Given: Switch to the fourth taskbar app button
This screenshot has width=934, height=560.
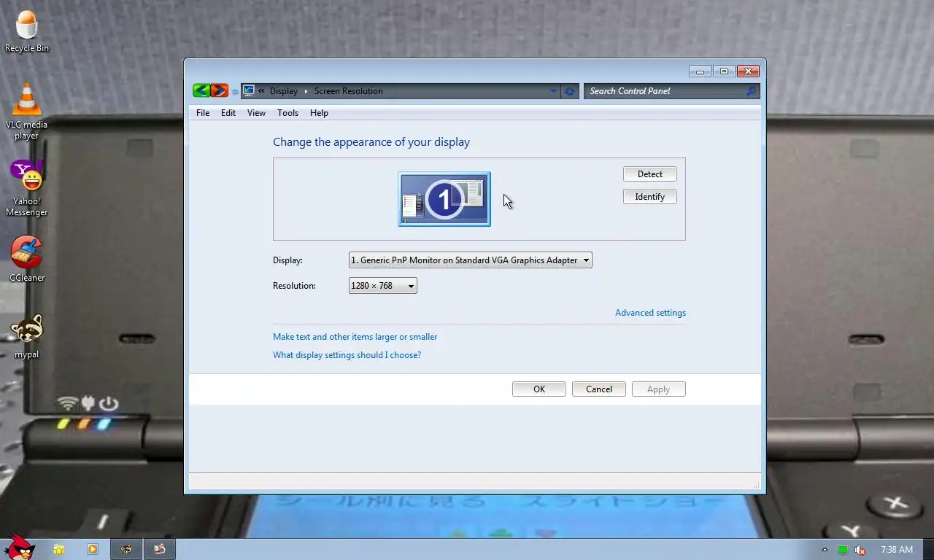Looking at the screenshot, I should pos(159,550).
